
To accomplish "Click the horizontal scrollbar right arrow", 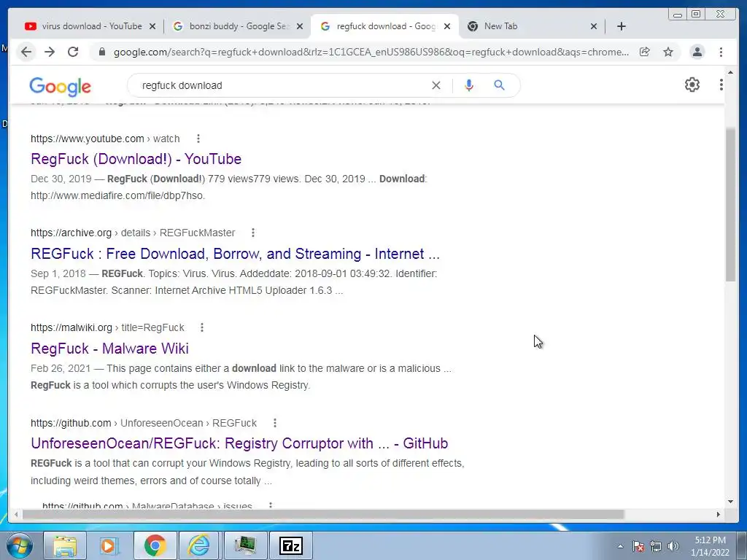I will 719,514.
